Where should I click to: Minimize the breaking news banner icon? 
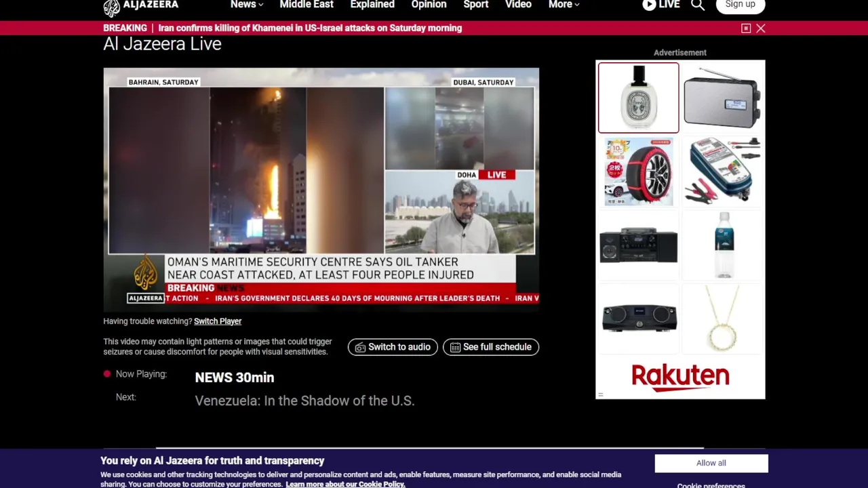pos(746,28)
